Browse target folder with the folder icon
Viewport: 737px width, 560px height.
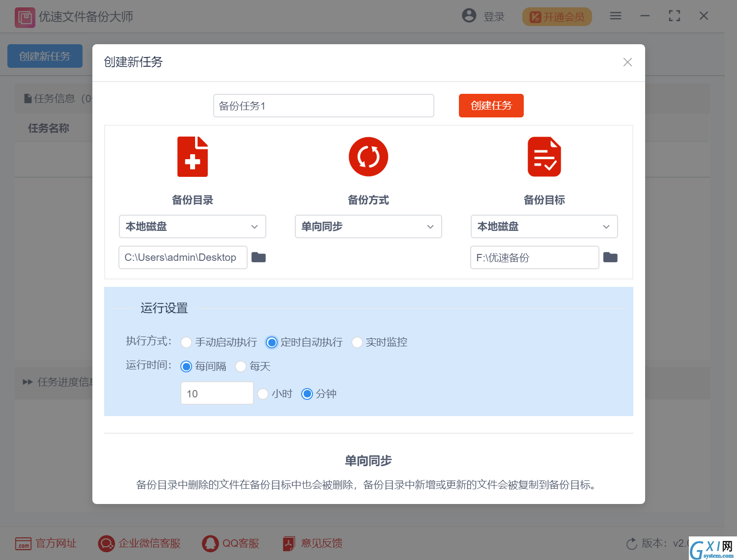coord(610,257)
